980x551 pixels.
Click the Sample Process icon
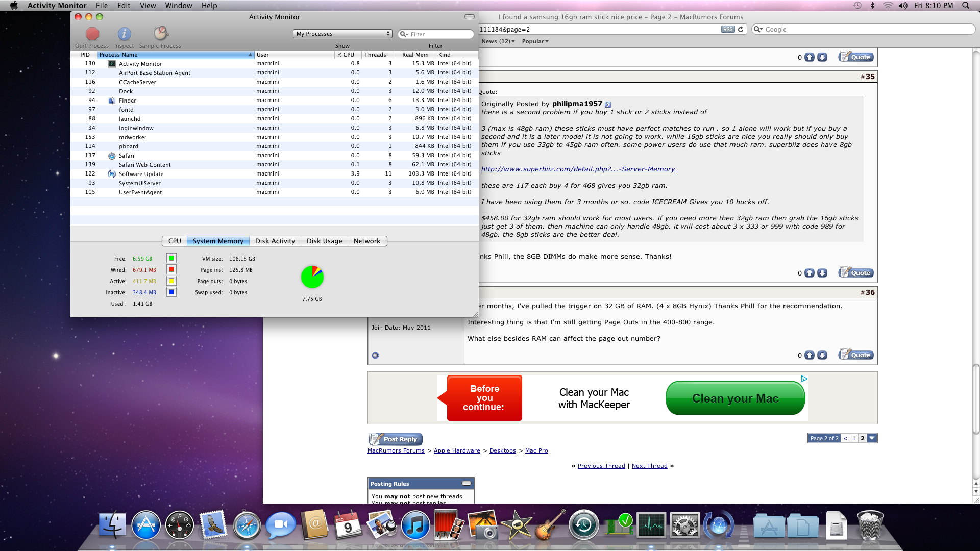pos(161,34)
